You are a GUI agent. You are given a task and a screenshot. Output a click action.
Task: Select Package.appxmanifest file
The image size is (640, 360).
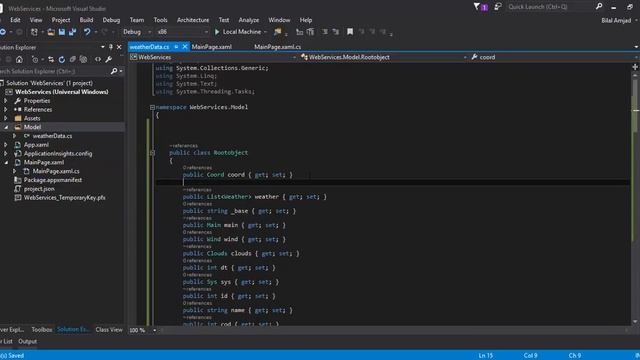[53, 180]
